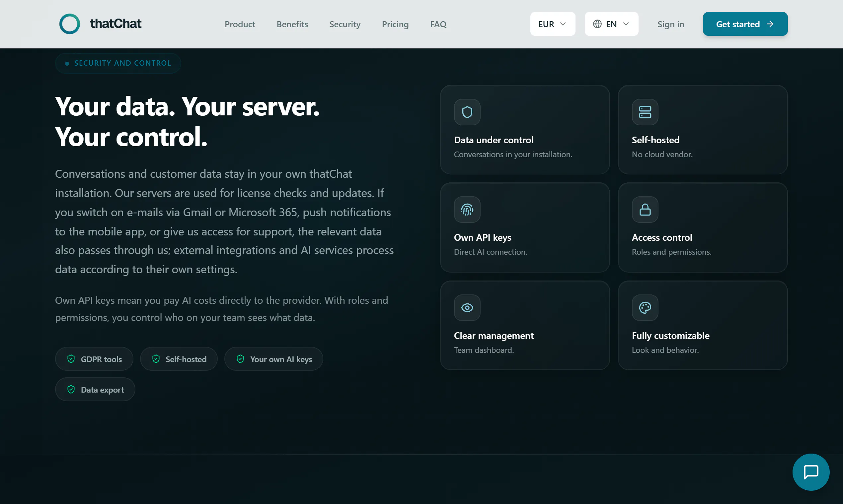Click the fingerprint icon in Own API keys card
The width and height of the screenshot is (843, 504).
pyautogui.click(x=467, y=210)
